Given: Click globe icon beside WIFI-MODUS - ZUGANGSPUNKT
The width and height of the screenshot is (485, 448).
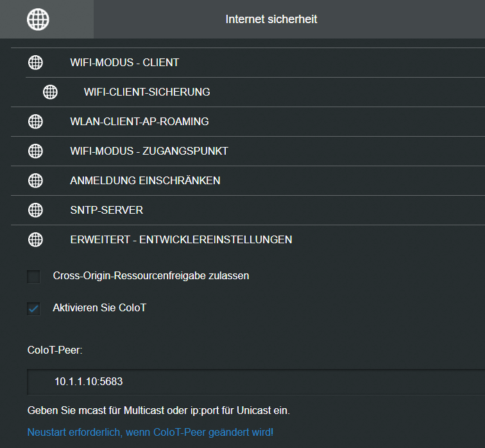Looking at the screenshot, I should (x=35, y=151).
